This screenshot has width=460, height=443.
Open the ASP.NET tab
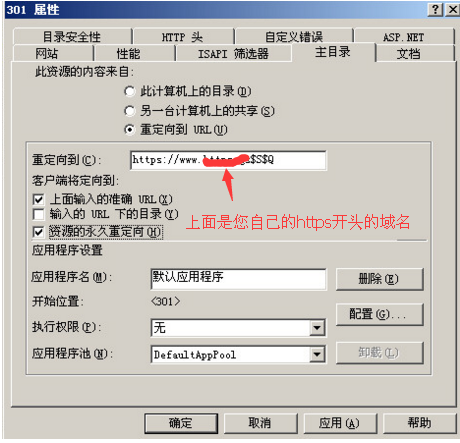(404, 37)
